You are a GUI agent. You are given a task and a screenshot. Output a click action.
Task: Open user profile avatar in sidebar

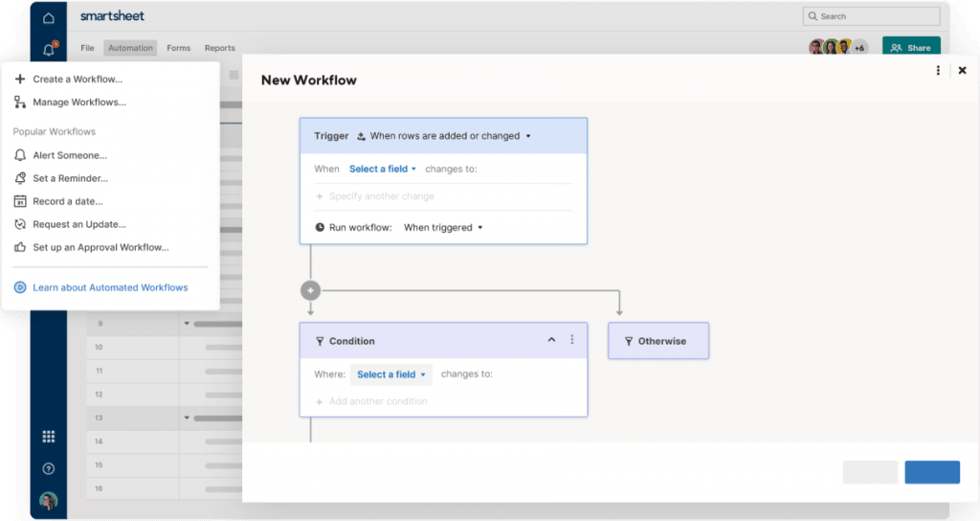(48, 500)
